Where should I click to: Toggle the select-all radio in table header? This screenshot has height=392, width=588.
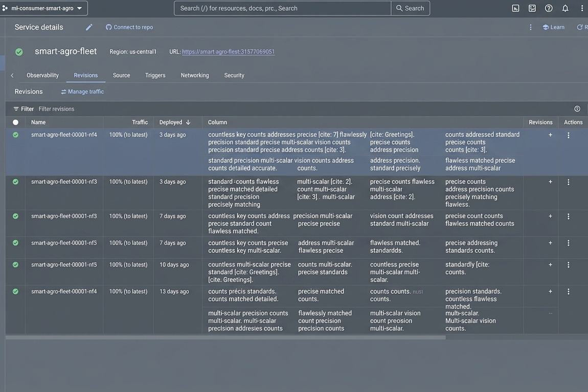click(x=15, y=122)
